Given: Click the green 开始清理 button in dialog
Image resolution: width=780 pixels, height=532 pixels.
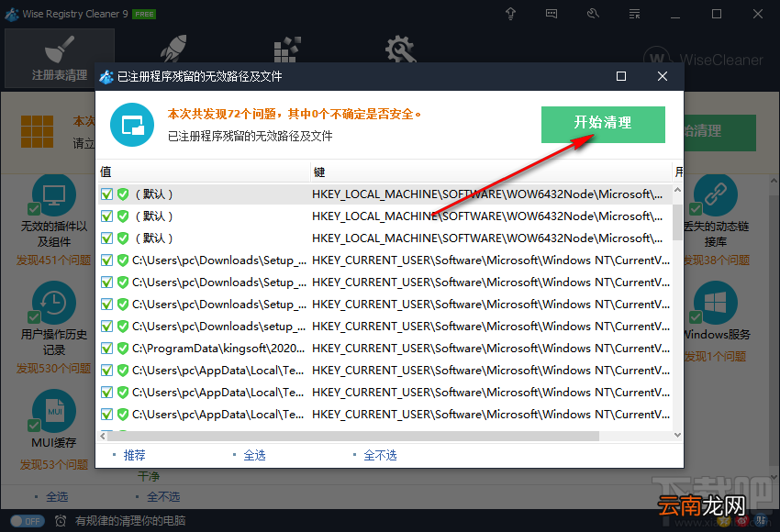Looking at the screenshot, I should click(603, 125).
